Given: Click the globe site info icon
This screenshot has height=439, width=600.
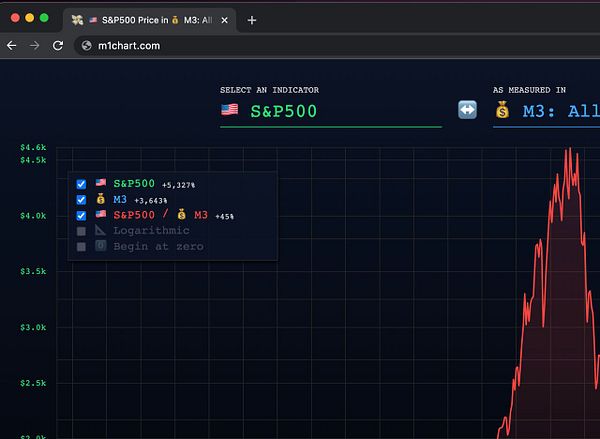Looking at the screenshot, I should coord(87,46).
